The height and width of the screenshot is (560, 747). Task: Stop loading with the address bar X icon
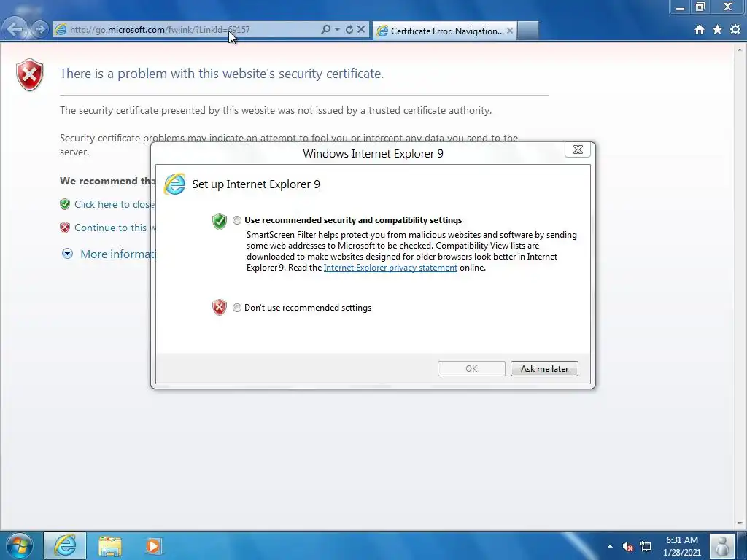point(361,29)
